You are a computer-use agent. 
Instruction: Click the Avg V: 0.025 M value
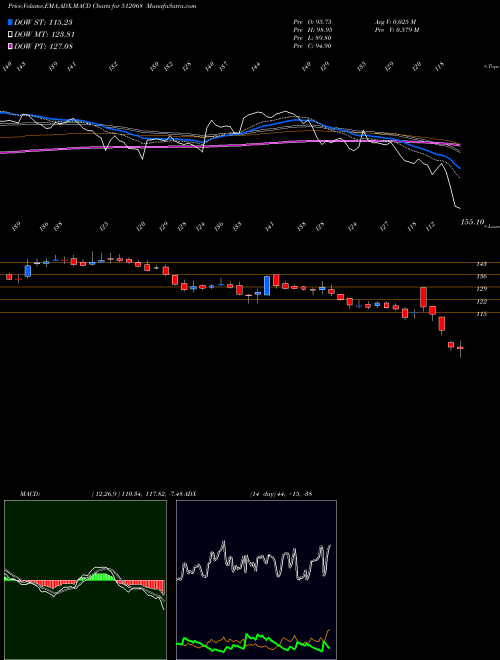395,22
